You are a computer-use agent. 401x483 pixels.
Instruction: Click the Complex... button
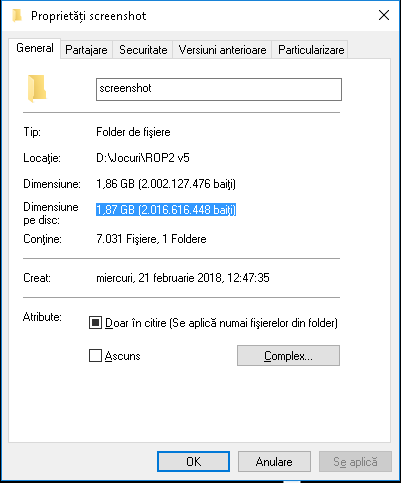click(x=288, y=356)
